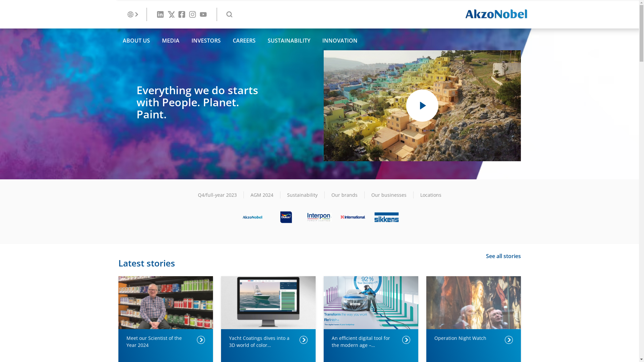Click the Our brands quick link
This screenshot has width=644, height=362.
(344, 195)
